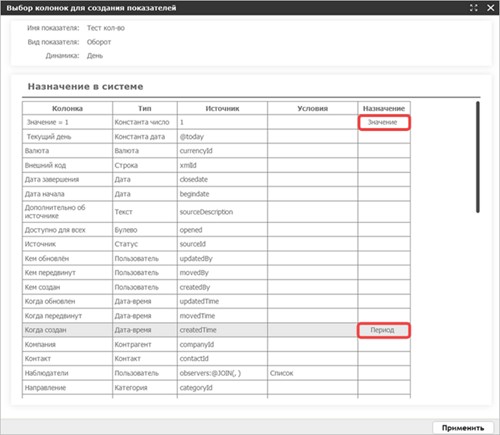Image resolution: width=500 pixels, height=435 pixels.
Task: Click the 'sourceId' source cell
Action: 222,244
